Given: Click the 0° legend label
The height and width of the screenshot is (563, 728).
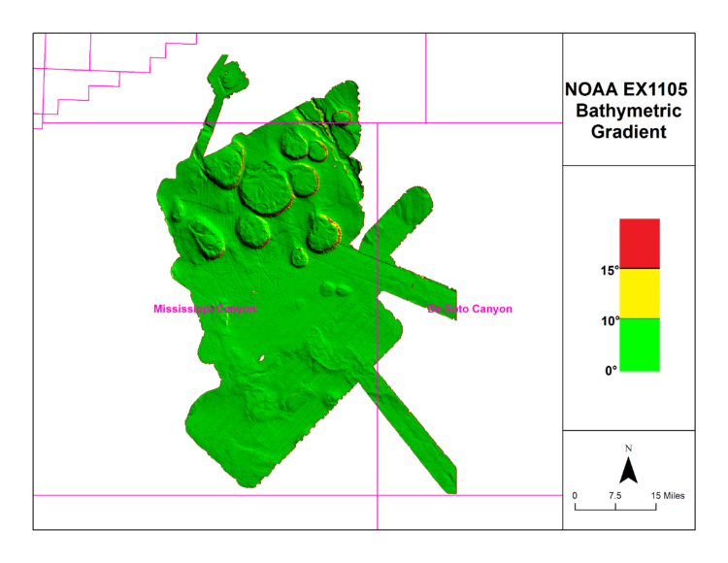Looking at the screenshot, I should coord(611,371).
